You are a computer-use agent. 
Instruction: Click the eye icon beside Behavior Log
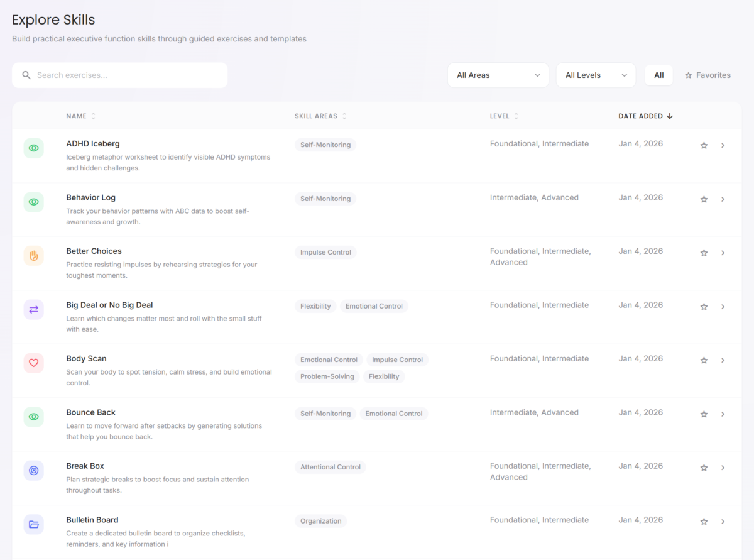34,202
